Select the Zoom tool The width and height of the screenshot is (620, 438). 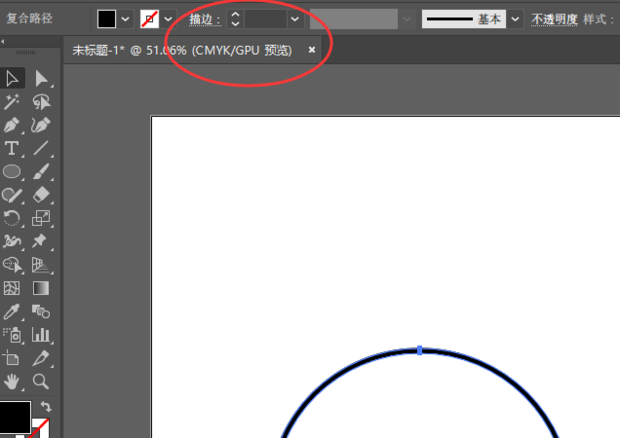pyautogui.click(x=41, y=381)
